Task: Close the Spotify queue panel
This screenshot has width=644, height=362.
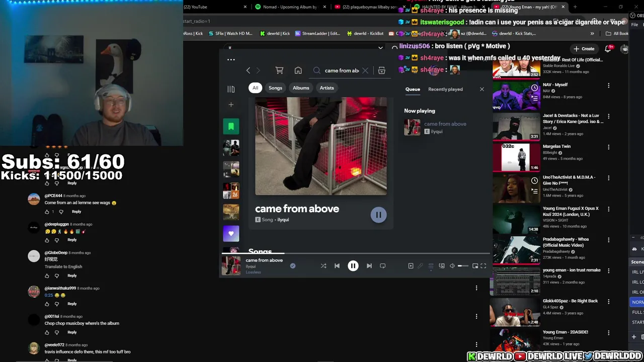Action: pyautogui.click(x=482, y=89)
